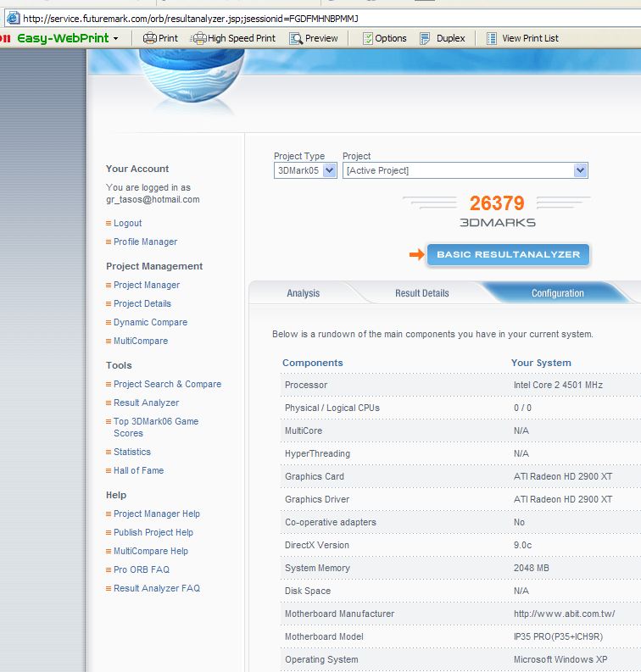The height and width of the screenshot is (672, 641).
Task: Click the Processor row label
Action: coord(306,385)
